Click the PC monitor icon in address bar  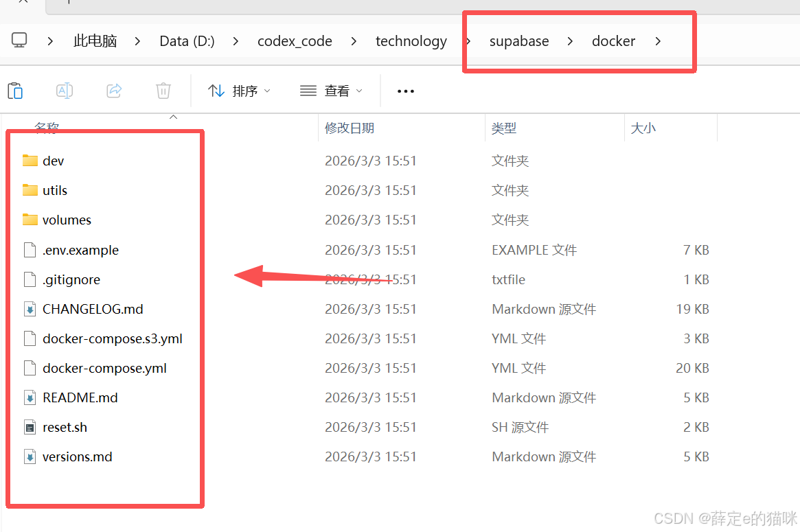click(19, 41)
